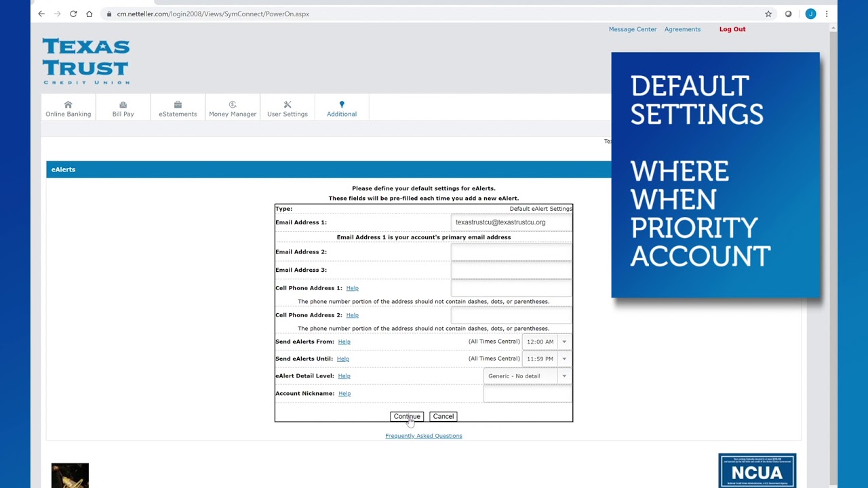Open the eAlert Detail Level dropdown
Viewport: 868px width, 488px height.
528,375
